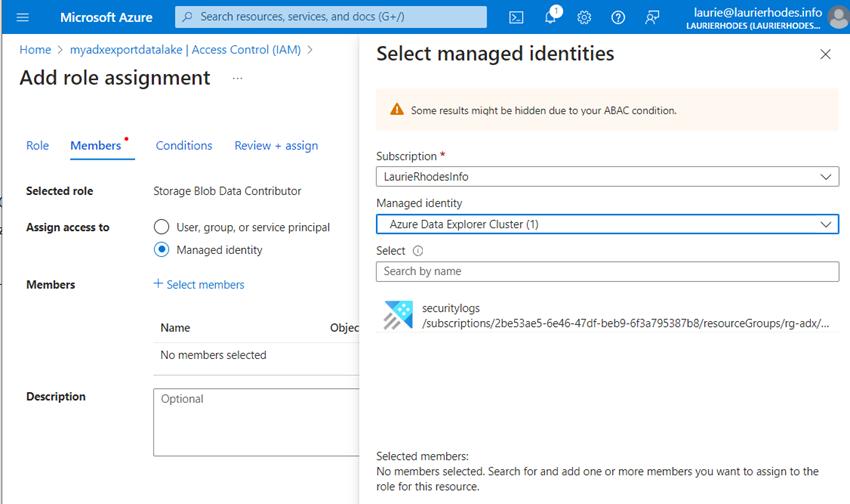Click the user account avatar
Screen dimensions: 850x504
(x=839, y=17)
